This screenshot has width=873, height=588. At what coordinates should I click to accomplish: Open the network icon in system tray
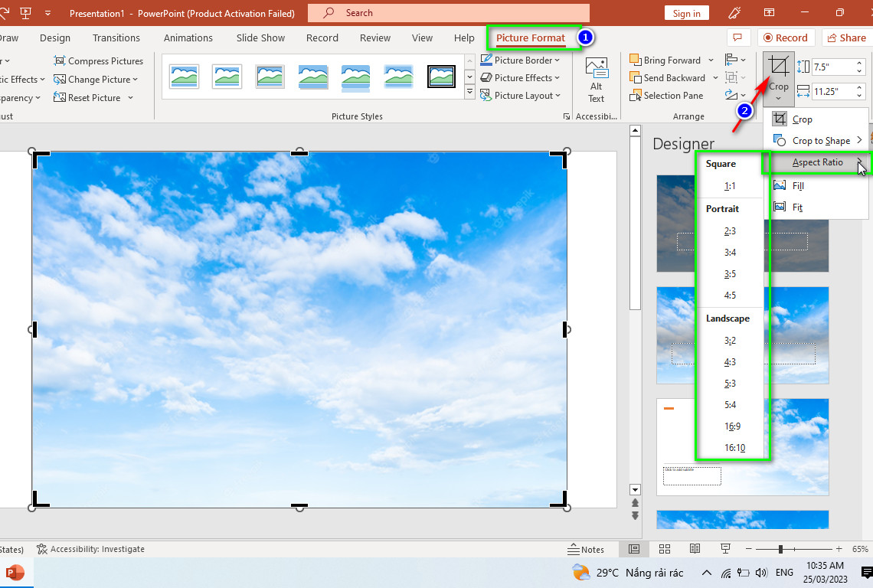point(726,573)
